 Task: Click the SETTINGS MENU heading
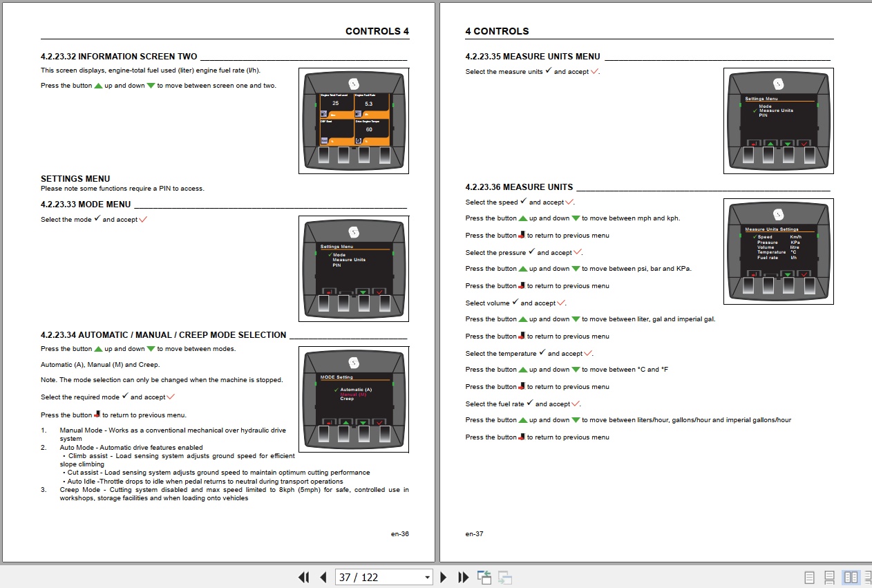[x=75, y=179]
